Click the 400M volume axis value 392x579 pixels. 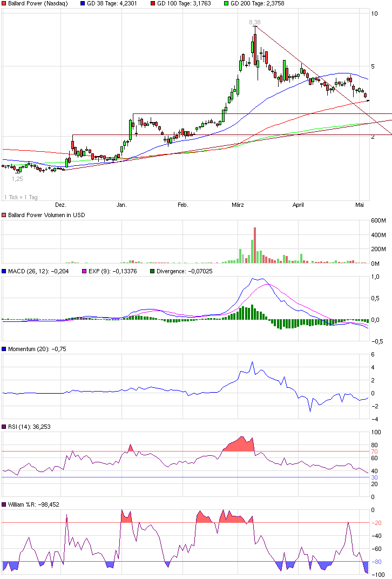[379, 235]
